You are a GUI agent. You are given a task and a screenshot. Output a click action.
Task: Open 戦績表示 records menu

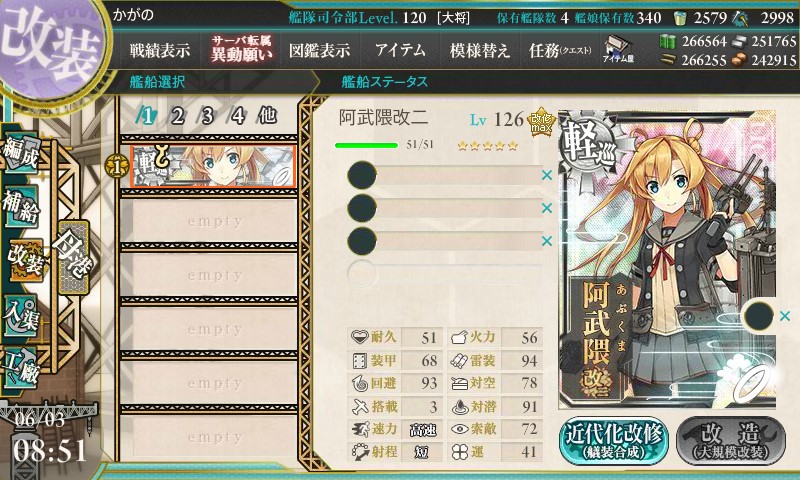click(x=160, y=50)
